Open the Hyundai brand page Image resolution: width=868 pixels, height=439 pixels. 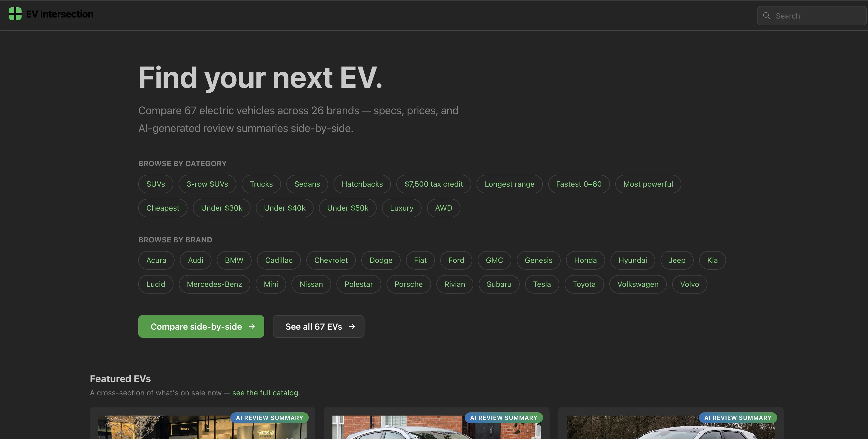click(633, 260)
